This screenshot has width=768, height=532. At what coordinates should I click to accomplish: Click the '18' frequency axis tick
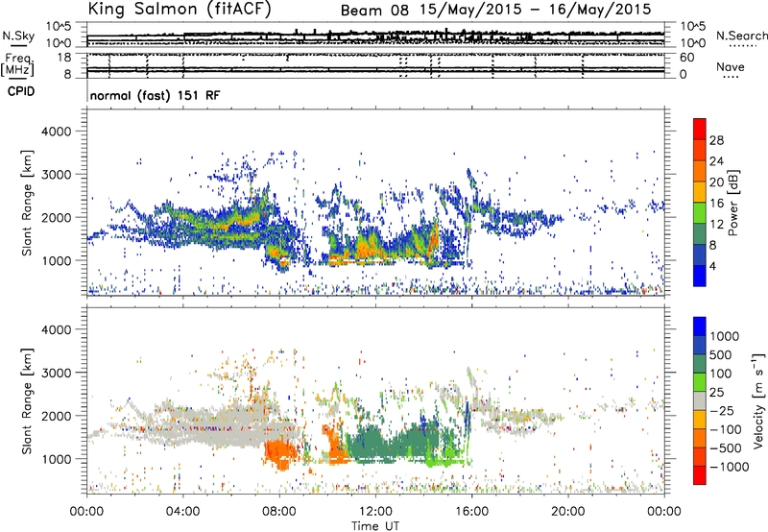click(x=64, y=58)
